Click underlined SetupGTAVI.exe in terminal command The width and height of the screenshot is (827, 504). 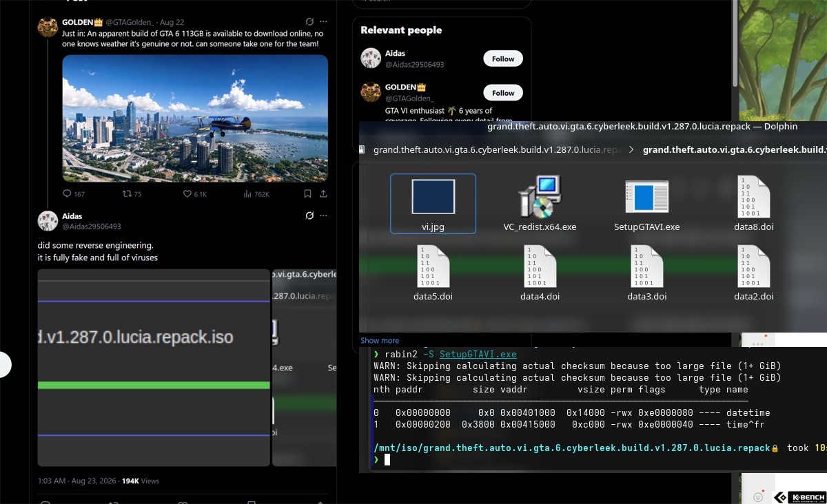(478, 355)
